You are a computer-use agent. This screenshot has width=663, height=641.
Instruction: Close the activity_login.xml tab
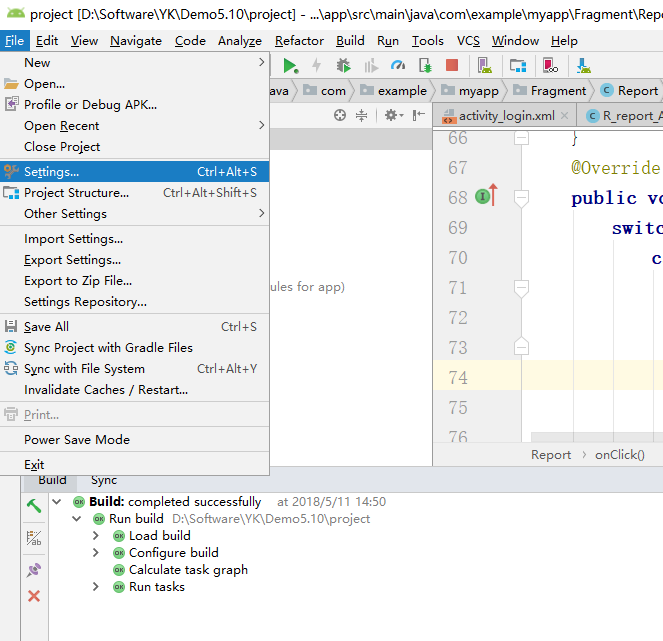(564, 115)
